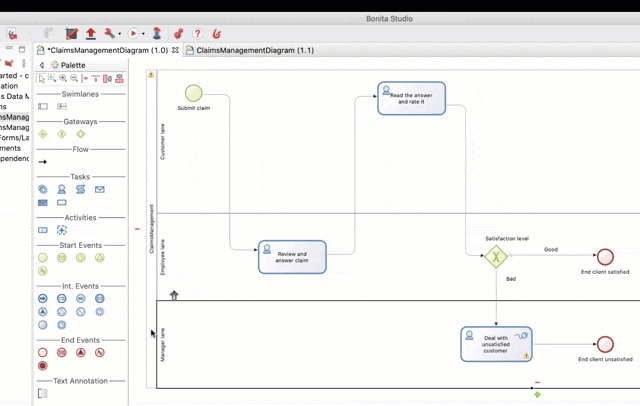
Task: Click the red upload arrow toolbar icon
Action: click(x=91, y=34)
